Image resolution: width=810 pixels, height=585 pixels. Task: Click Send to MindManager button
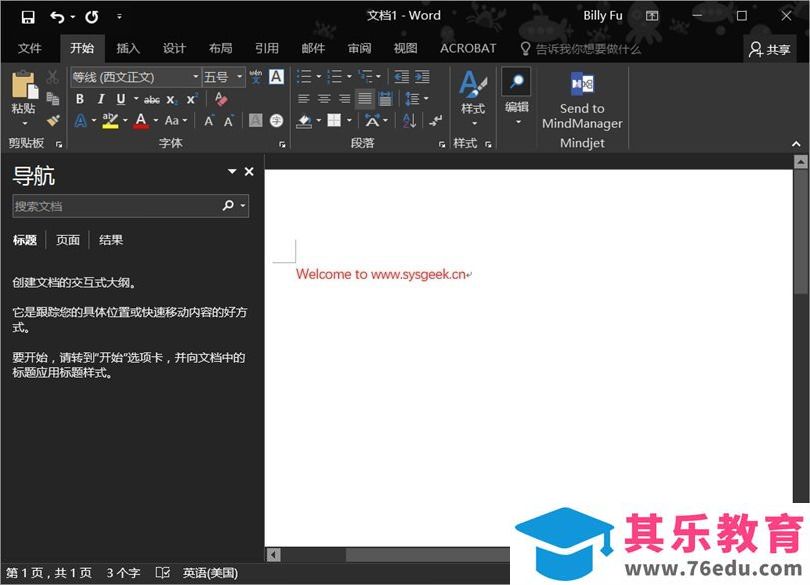coord(582,101)
